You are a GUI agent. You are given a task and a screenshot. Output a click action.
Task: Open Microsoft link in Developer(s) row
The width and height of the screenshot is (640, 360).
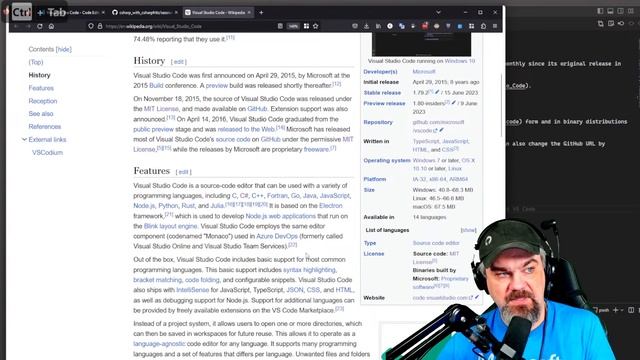pos(424,71)
